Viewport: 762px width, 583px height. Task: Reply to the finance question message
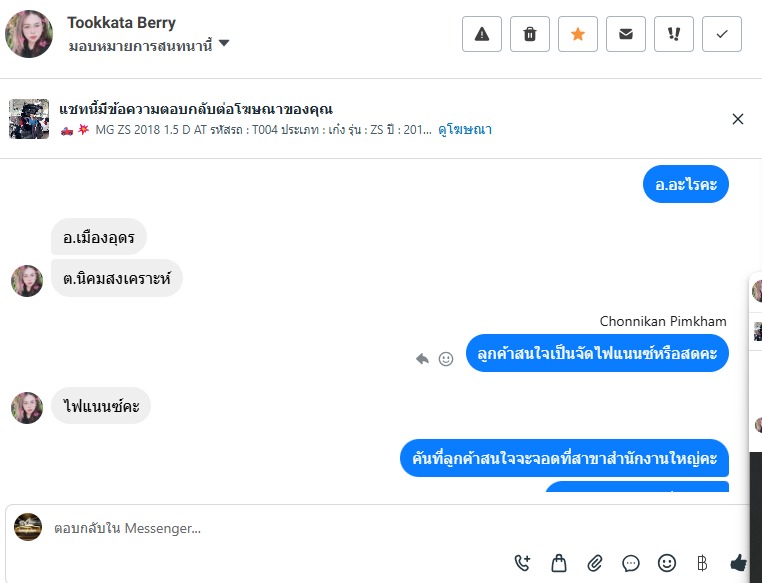(x=423, y=358)
